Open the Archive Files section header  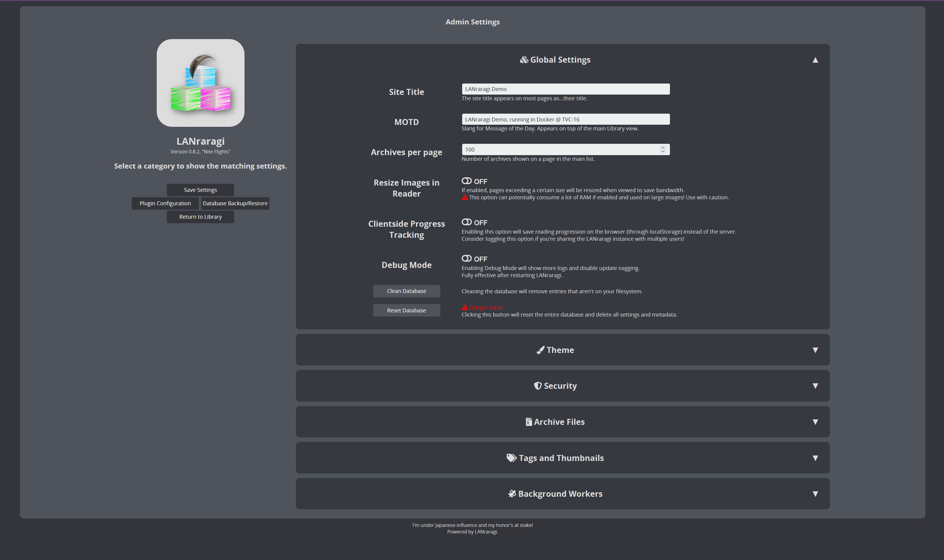[559, 422]
